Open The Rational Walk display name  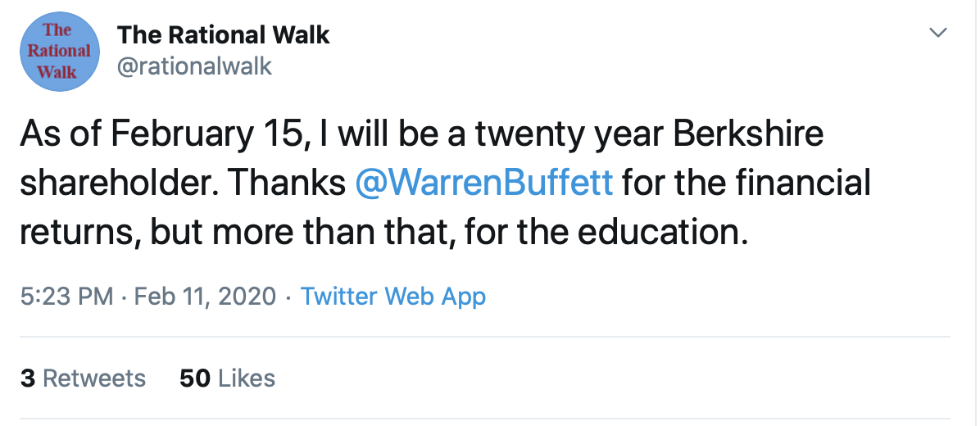click(223, 35)
